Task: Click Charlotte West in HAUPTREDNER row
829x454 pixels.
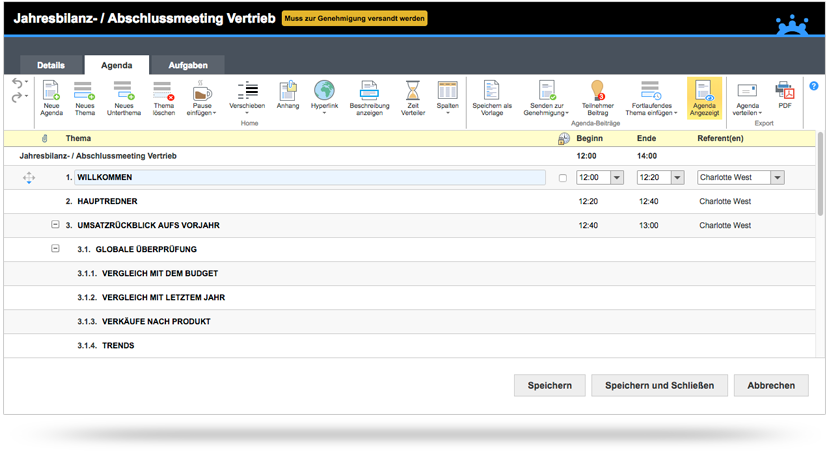Action: tap(725, 201)
